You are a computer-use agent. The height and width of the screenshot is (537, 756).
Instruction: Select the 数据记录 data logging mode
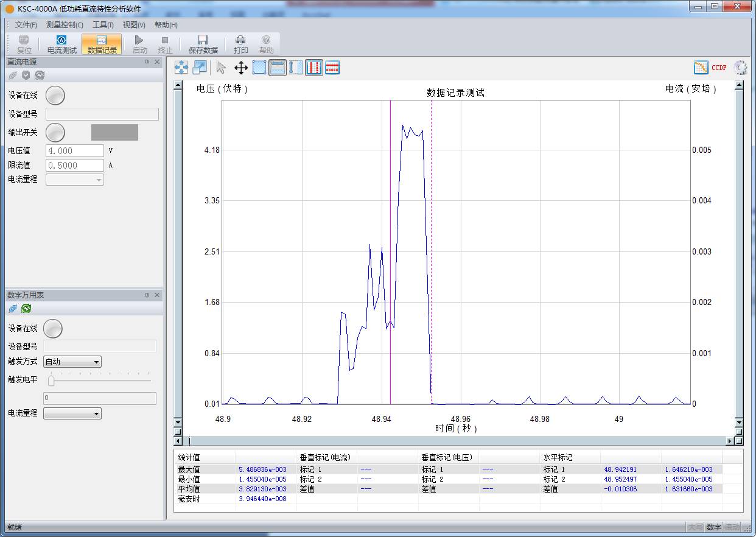[x=102, y=44]
